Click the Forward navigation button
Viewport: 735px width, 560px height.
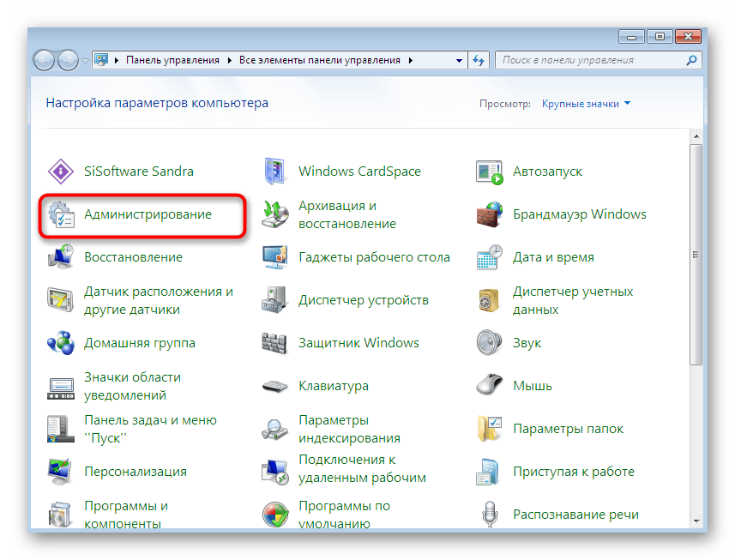[68, 60]
